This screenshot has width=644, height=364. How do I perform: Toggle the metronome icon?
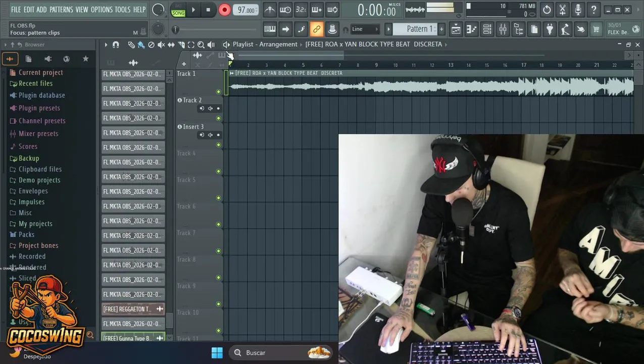click(270, 10)
